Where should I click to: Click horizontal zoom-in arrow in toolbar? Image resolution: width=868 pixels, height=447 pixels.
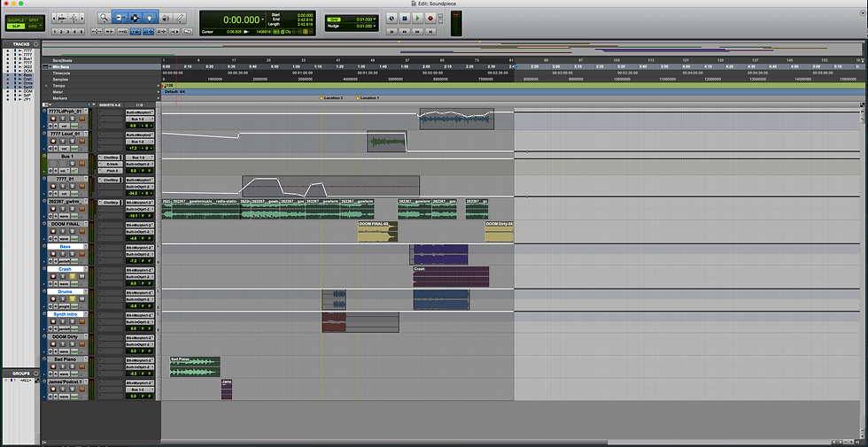(x=81, y=19)
